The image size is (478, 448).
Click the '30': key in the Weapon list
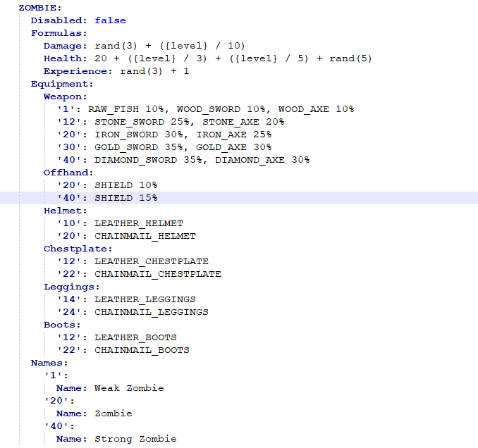[x=72, y=147]
